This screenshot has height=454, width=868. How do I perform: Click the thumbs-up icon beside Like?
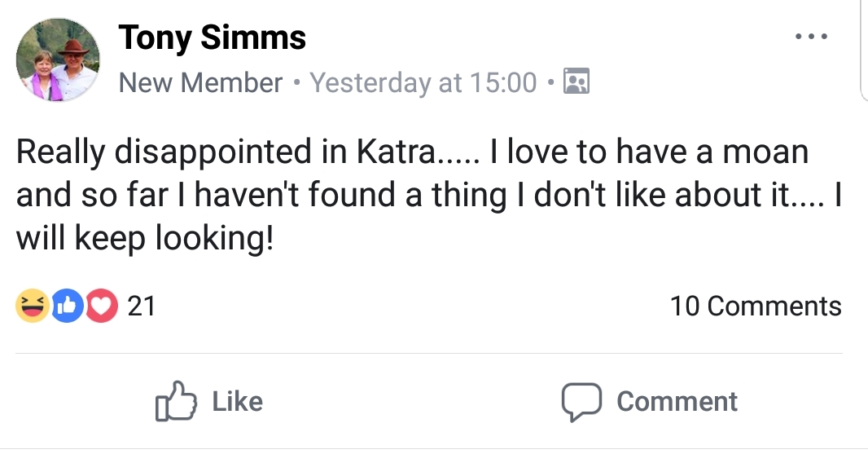175,402
